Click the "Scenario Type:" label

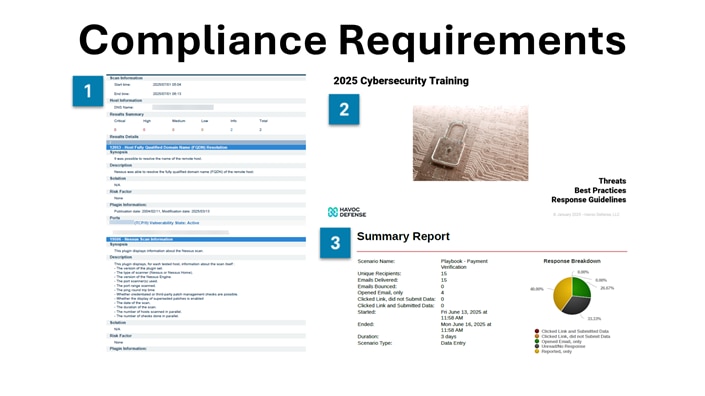click(375, 343)
